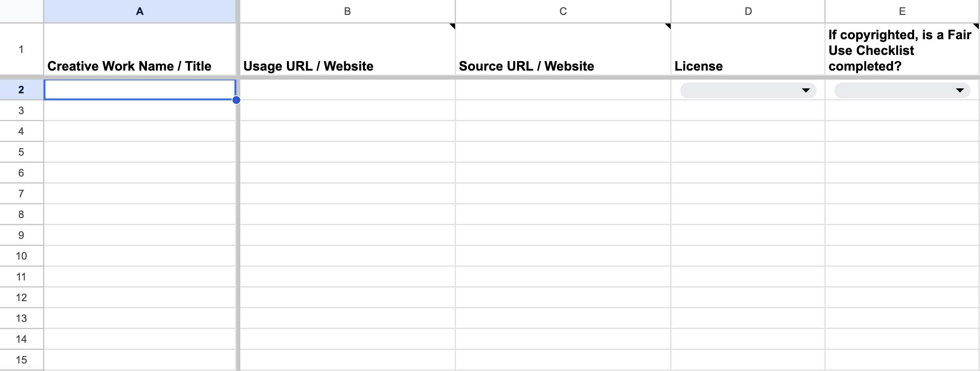
Task: Click the License header cell
Action: [x=748, y=49]
